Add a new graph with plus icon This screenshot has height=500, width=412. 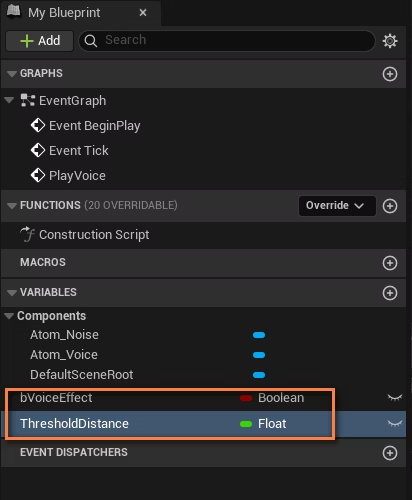pos(390,74)
